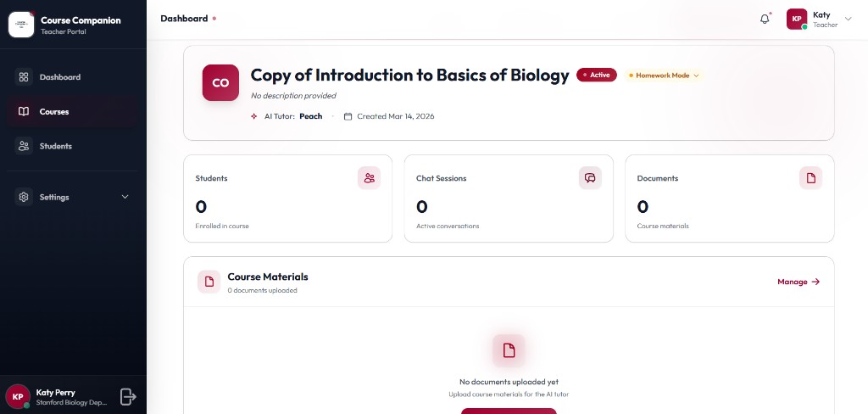Click the Students card people icon
Screen dimensions: 868x414
[370, 178]
